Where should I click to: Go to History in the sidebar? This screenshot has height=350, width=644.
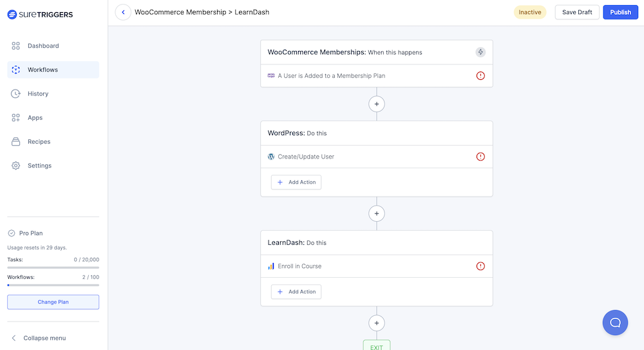(53, 93)
